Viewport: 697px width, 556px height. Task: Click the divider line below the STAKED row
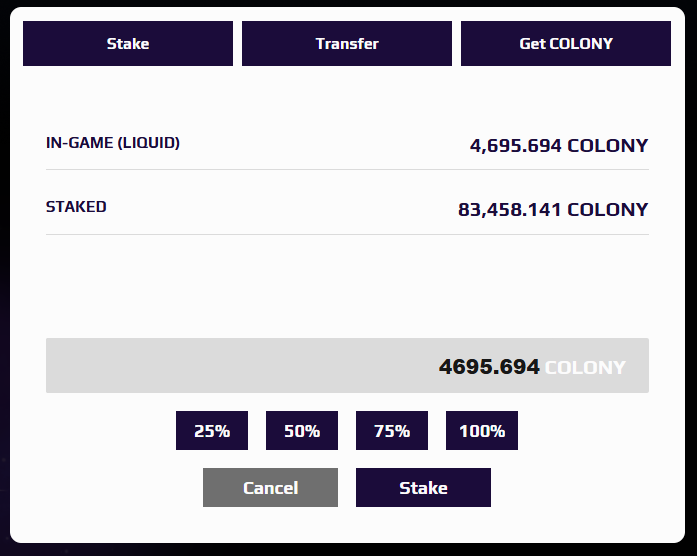click(347, 235)
